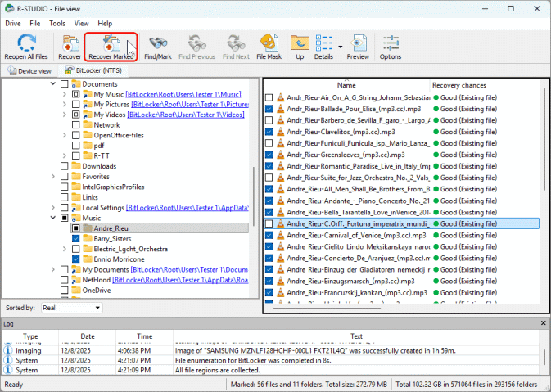Click the Recover toolbar icon
The height and width of the screenshot is (392, 551).
pos(70,44)
